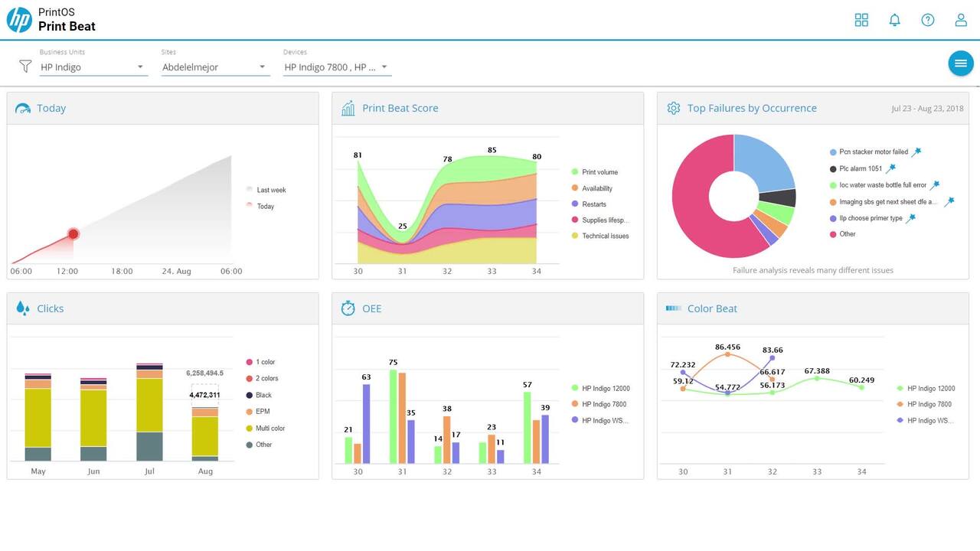Click wand icon beside Ilp choose primer type

910,218
